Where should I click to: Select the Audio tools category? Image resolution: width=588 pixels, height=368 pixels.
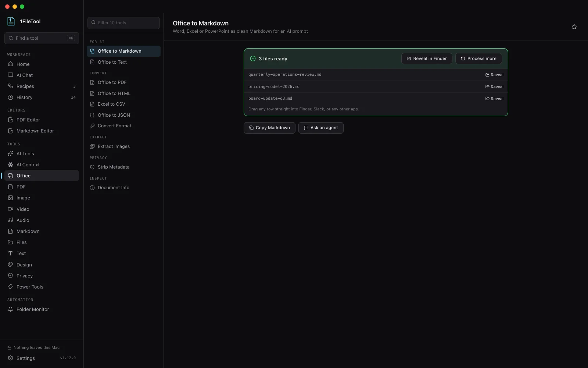pyautogui.click(x=42, y=220)
